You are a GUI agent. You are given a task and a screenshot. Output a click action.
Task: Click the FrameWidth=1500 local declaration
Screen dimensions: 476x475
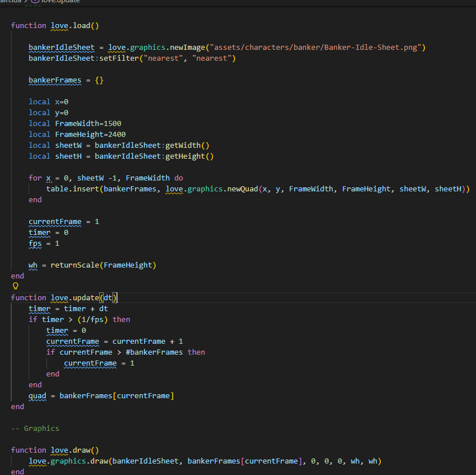[x=88, y=124]
